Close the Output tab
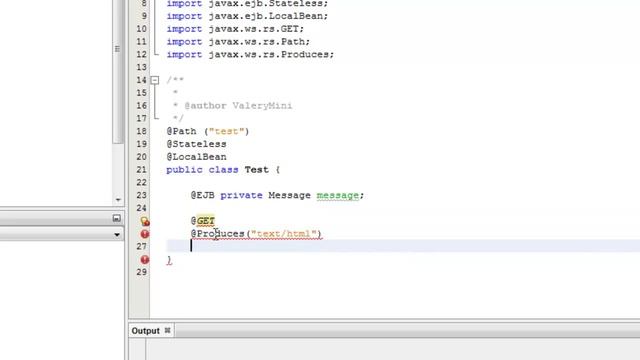The width and height of the screenshot is (640, 360). pos(167,330)
